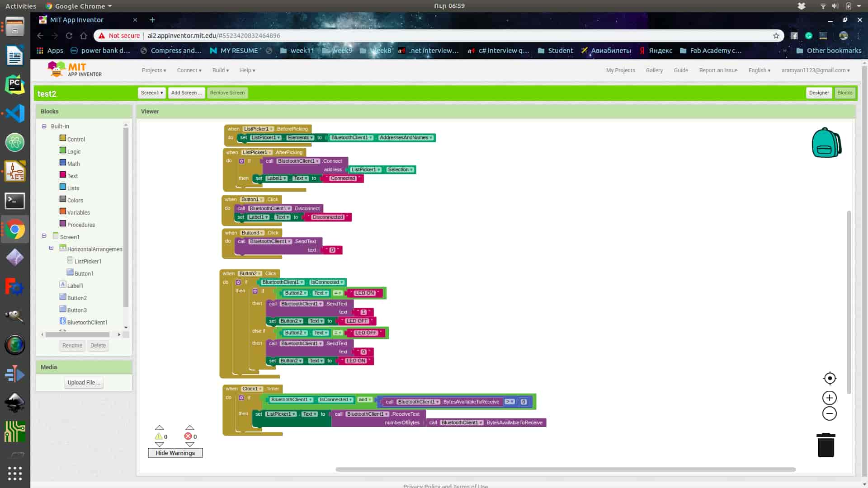The image size is (868, 488).
Task: Bookmark this page with star icon
Action: (x=776, y=36)
